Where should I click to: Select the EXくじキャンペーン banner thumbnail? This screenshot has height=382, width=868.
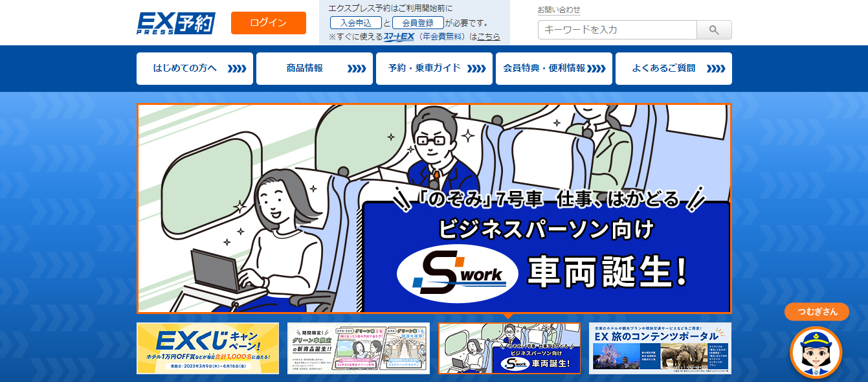(207, 350)
